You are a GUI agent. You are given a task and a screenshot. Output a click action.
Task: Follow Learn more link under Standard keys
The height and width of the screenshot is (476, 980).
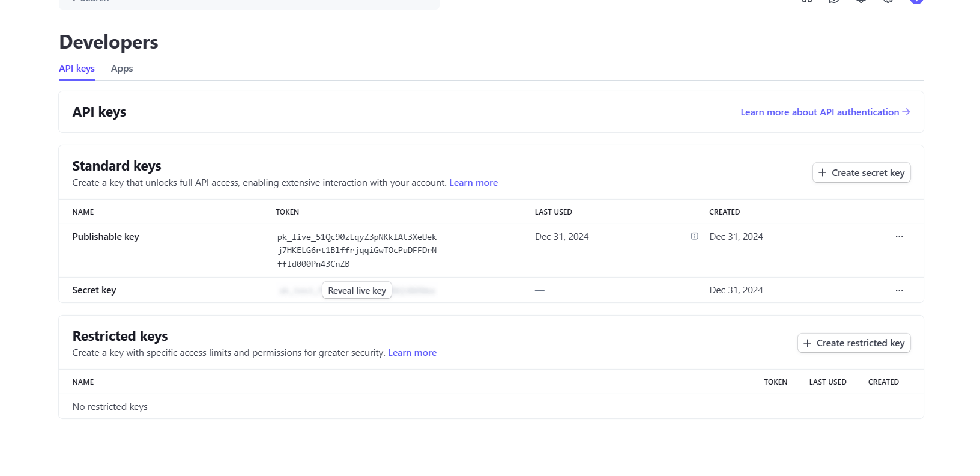473,183
